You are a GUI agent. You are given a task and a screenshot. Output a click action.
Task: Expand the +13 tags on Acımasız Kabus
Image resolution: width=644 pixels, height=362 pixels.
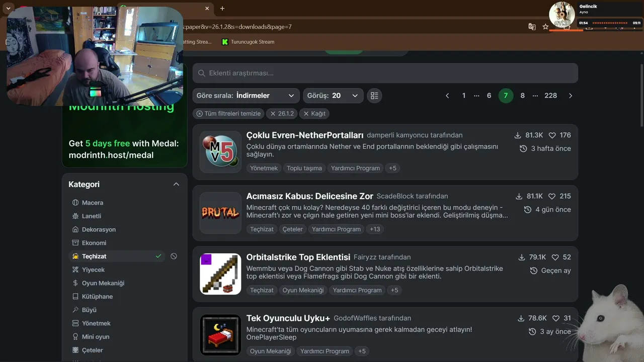[375, 229]
